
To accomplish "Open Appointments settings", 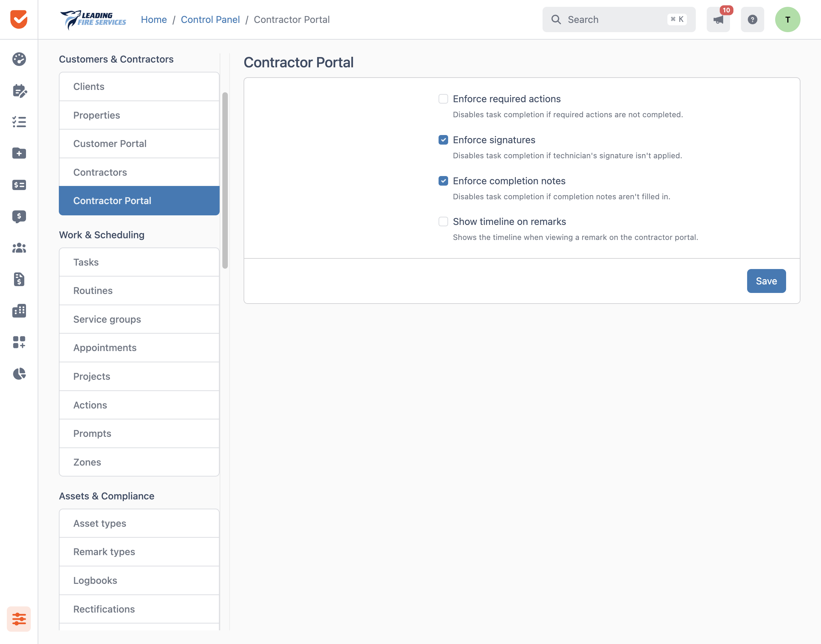I will pos(139,348).
